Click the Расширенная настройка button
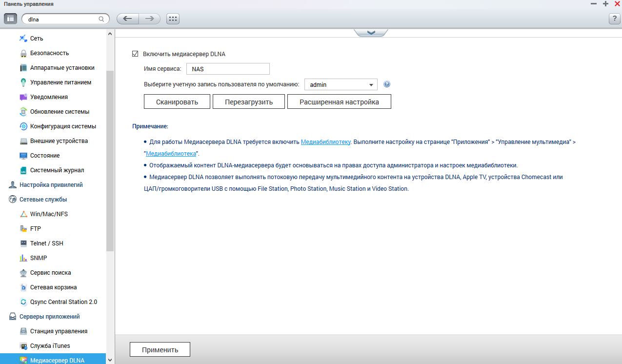This screenshot has width=622, height=364. click(339, 102)
